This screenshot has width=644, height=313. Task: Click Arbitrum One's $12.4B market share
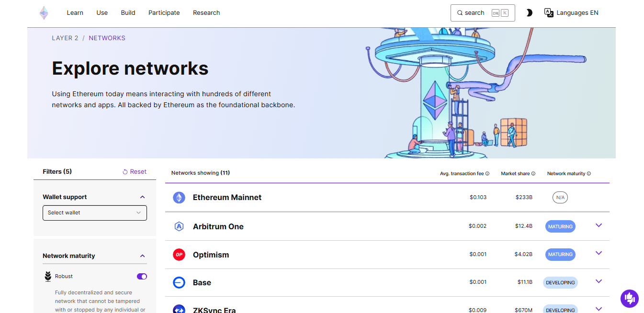(523, 226)
